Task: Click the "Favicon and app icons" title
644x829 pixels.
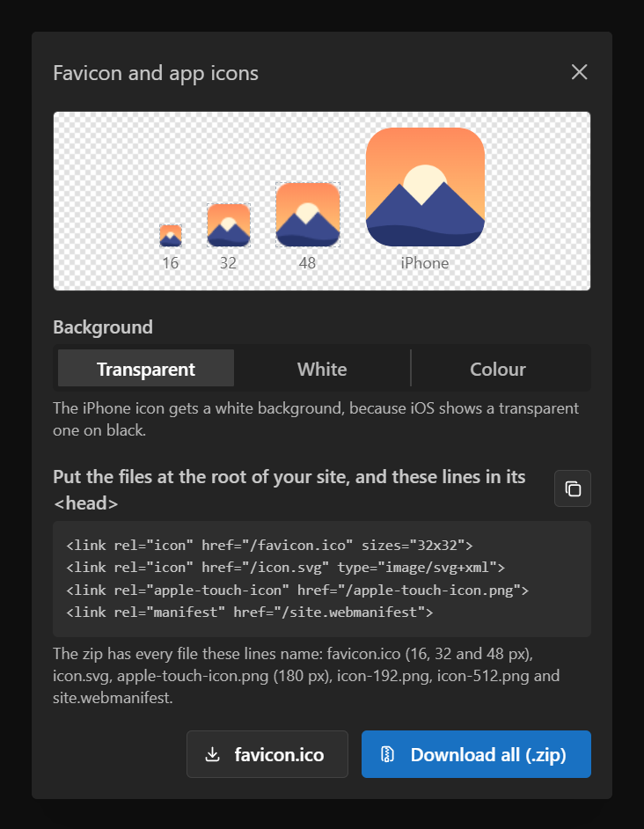Action: click(x=156, y=73)
